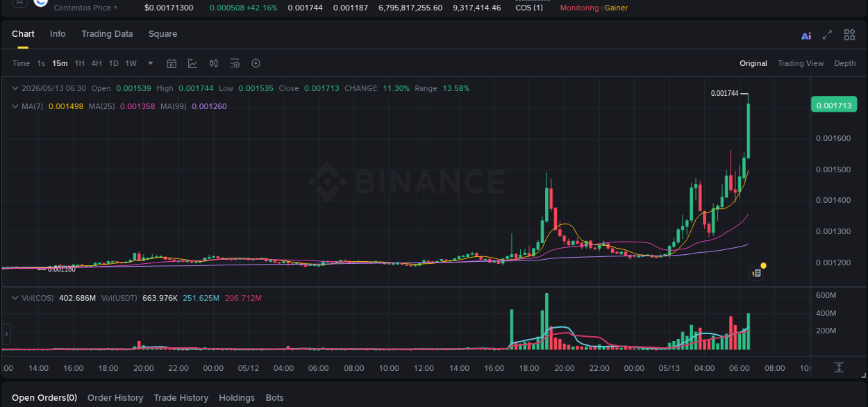The height and width of the screenshot is (407, 868).
Task: Click the yellow MA(7) value 0.001498
Action: [x=66, y=106]
